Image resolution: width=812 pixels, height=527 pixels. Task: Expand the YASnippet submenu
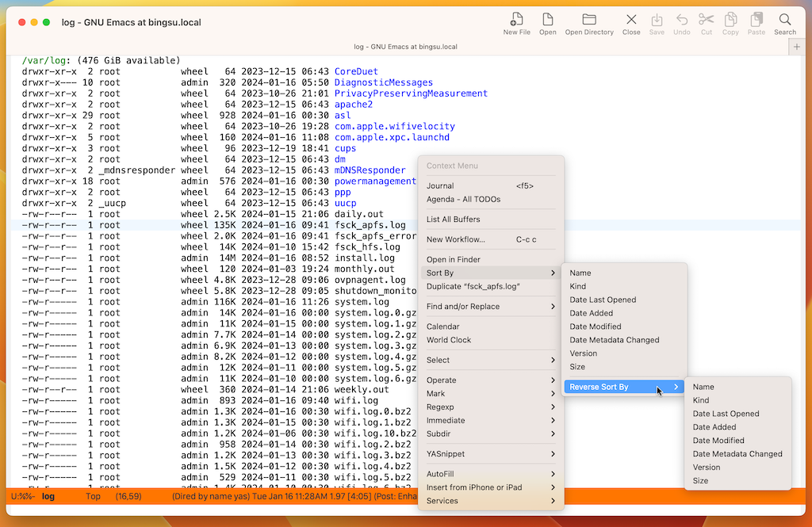point(490,454)
